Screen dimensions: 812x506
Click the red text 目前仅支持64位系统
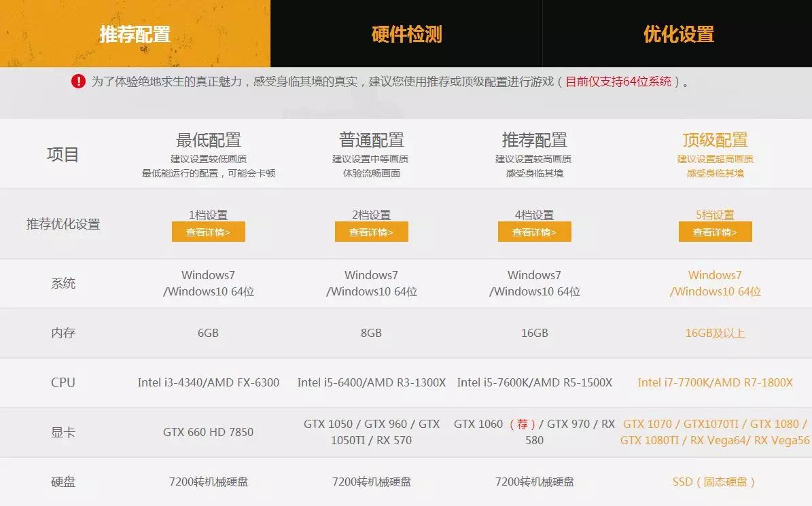[x=618, y=82]
